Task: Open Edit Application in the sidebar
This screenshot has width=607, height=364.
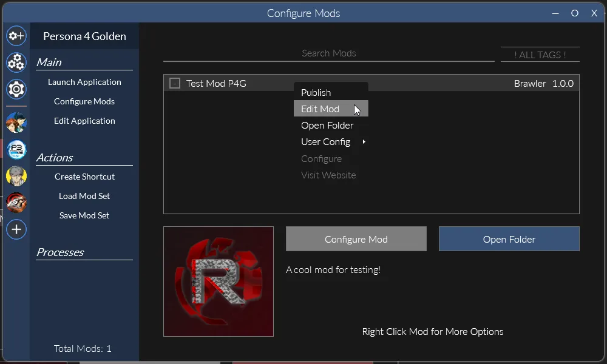Action: [x=84, y=121]
